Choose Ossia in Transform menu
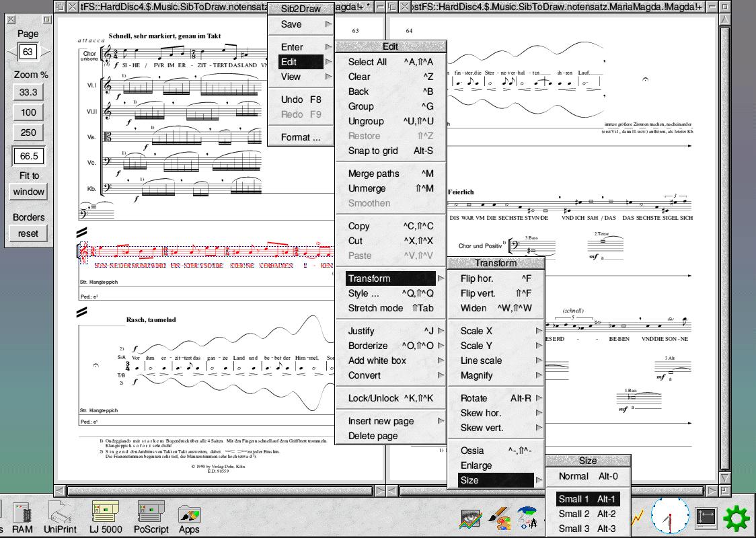This screenshot has height=538, width=756. 496,451
